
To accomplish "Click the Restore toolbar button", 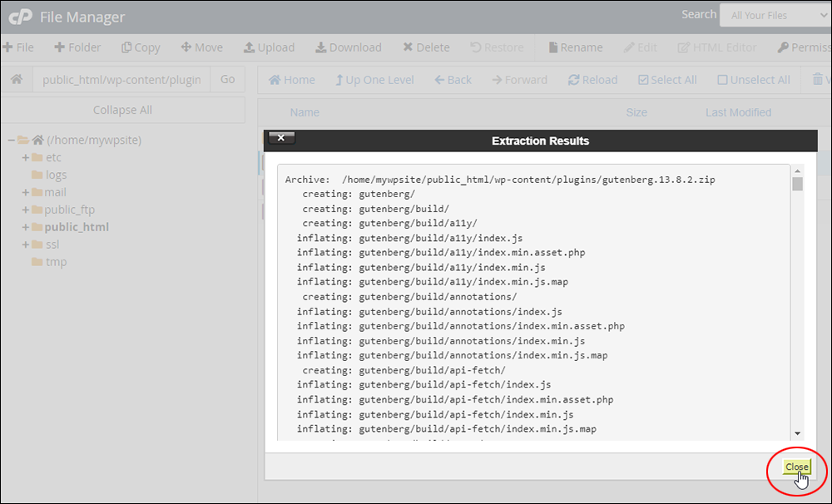I will coord(497,47).
